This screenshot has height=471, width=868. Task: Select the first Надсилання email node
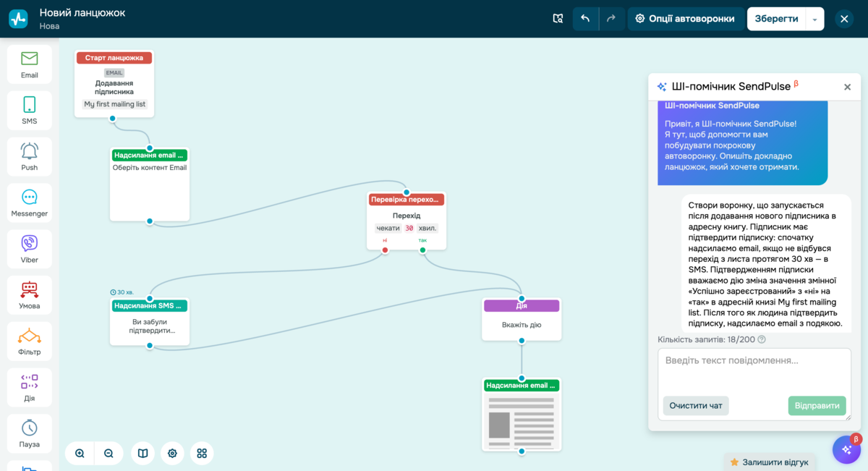[x=150, y=184]
